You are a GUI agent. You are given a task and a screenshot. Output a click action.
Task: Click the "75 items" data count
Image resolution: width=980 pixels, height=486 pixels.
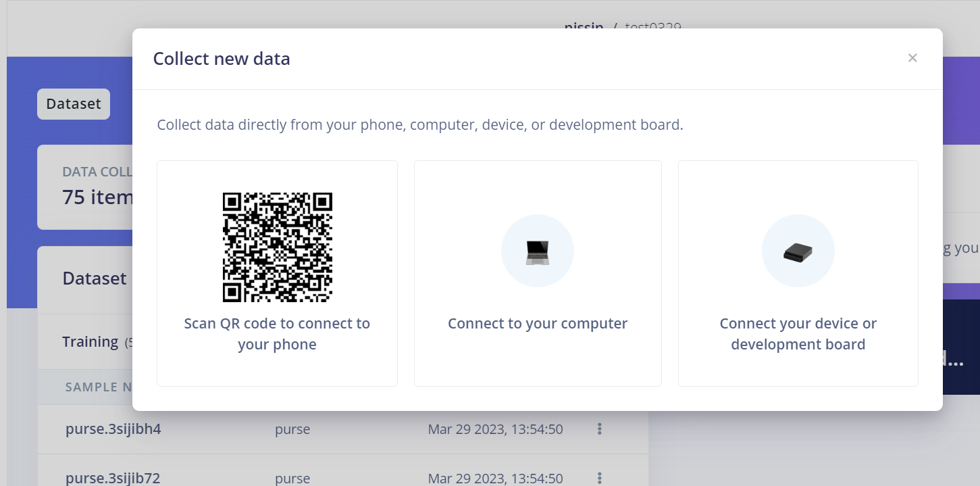(x=97, y=197)
